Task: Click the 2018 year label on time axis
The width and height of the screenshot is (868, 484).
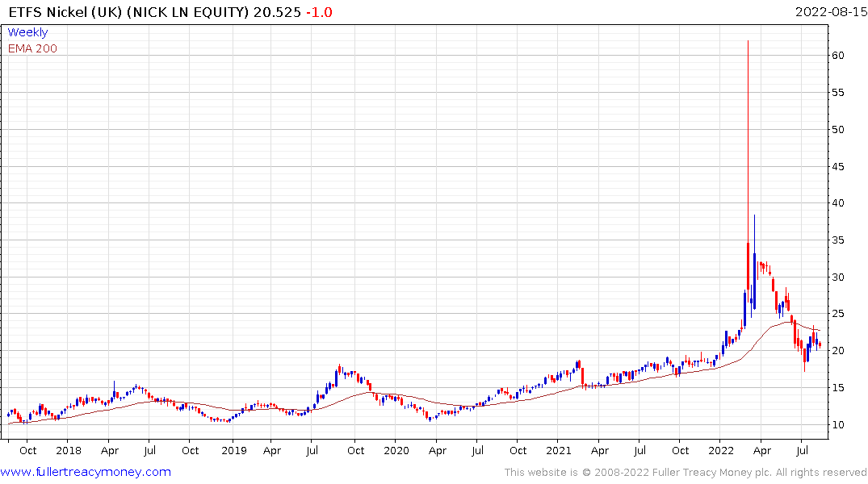Action: pyautogui.click(x=69, y=450)
